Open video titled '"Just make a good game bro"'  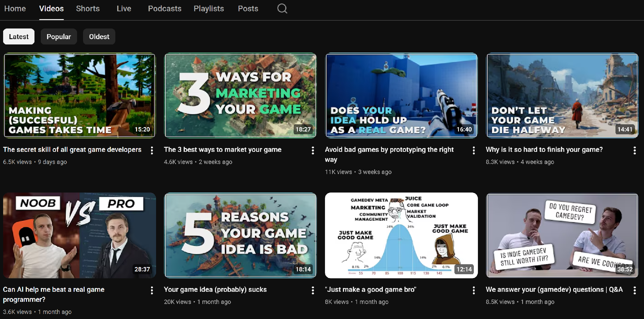[370, 290]
